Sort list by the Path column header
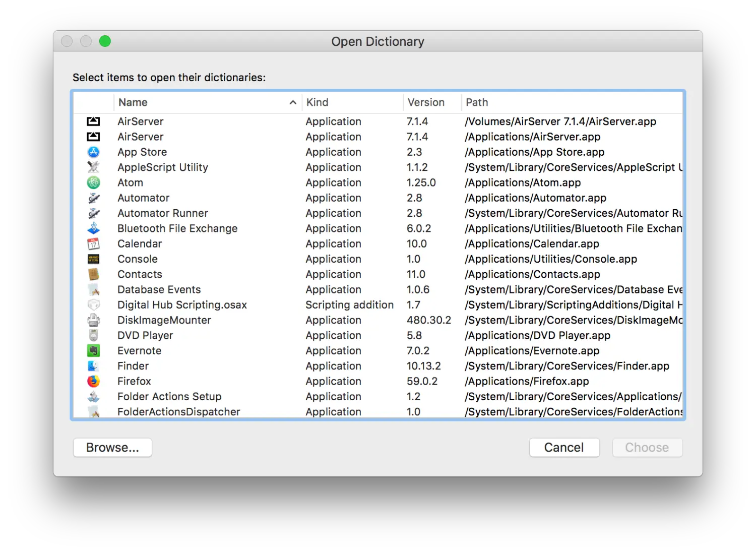Screen dimensions: 756x553 tap(572, 102)
